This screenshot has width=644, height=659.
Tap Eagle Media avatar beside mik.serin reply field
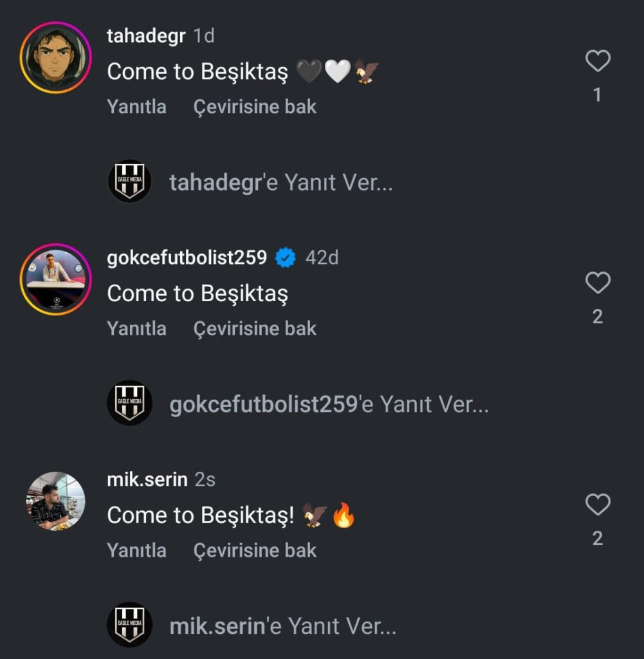(x=129, y=625)
